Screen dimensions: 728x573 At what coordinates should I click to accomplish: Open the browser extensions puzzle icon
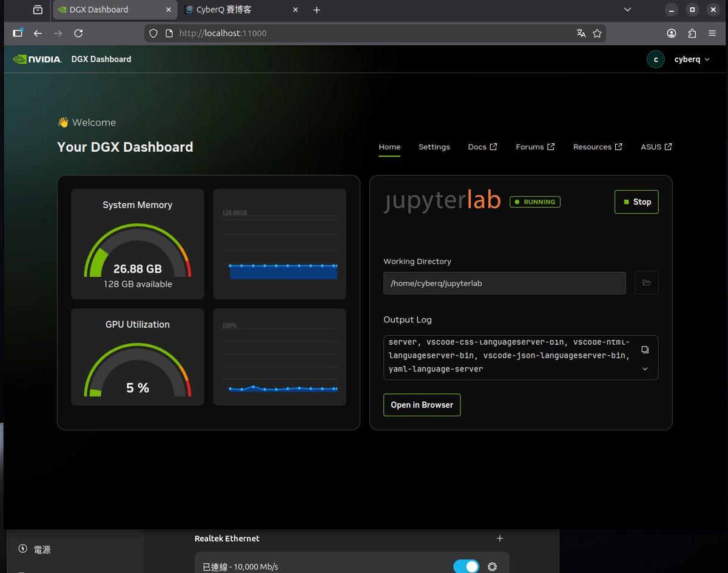tap(692, 33)
